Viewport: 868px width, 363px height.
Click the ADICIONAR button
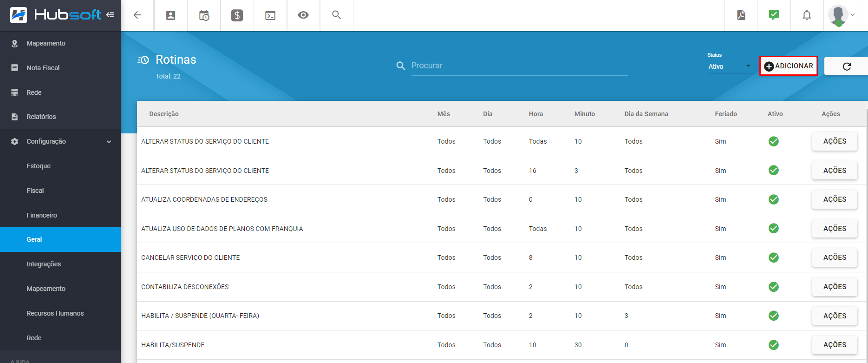[x=789, y=66]
